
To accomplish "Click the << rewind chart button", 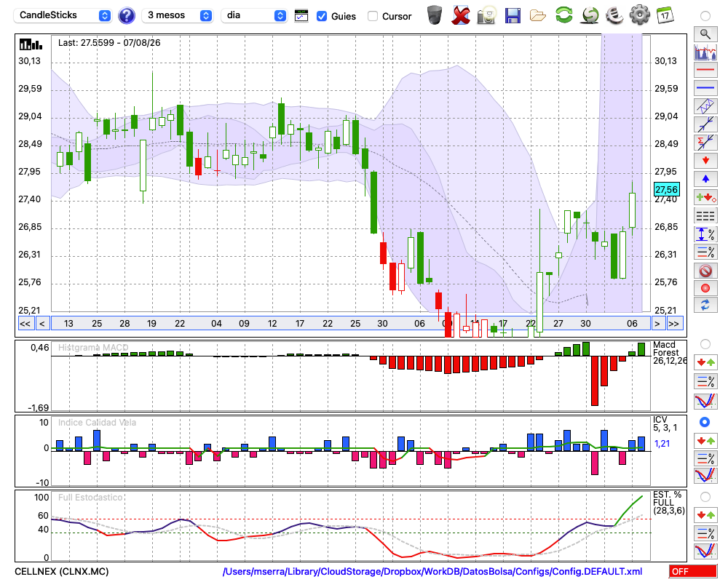I will [25, 324].
